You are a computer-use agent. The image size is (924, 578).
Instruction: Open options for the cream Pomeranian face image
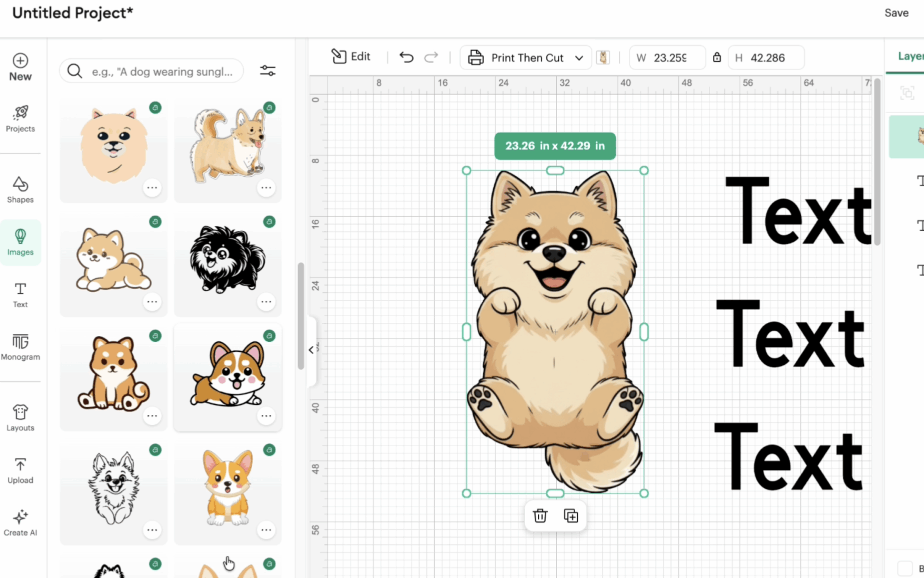tap(152, 187)
